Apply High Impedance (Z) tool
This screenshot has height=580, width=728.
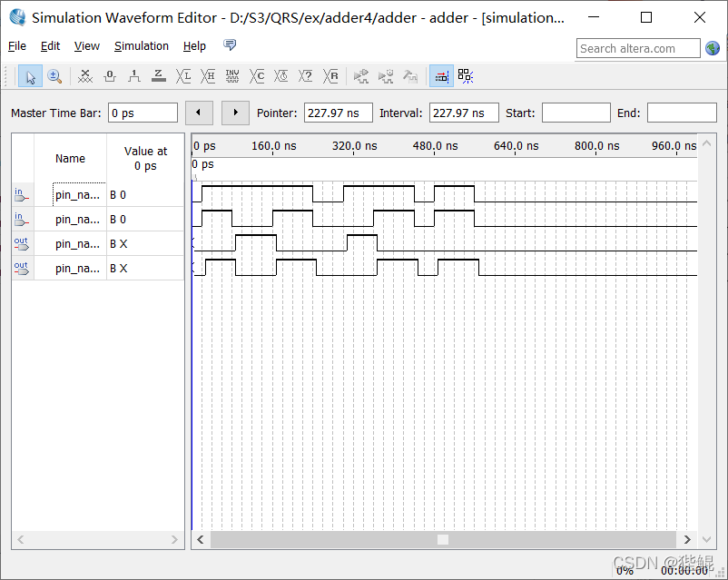click(x=158, y=76)
